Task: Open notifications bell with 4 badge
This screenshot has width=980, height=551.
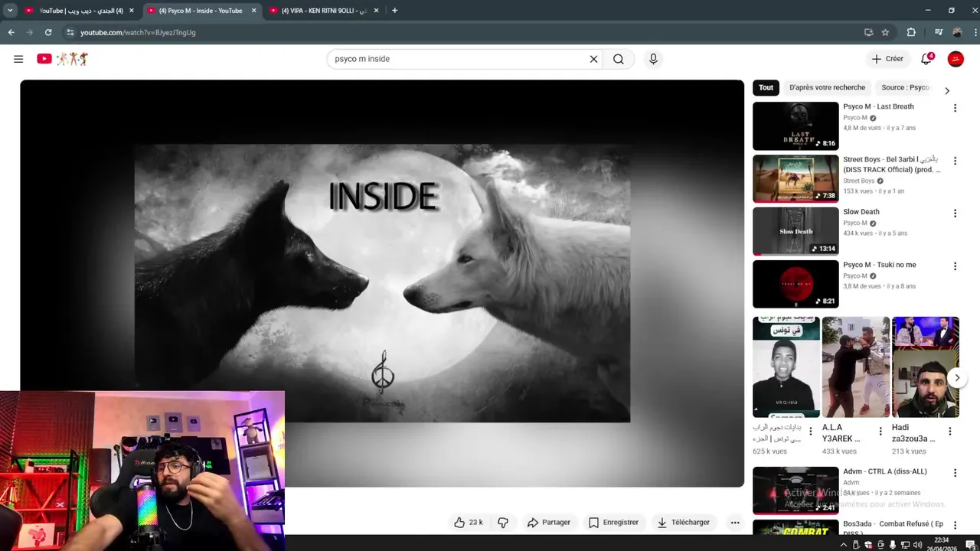Action: pyautogui.click(x=926, y=59)
